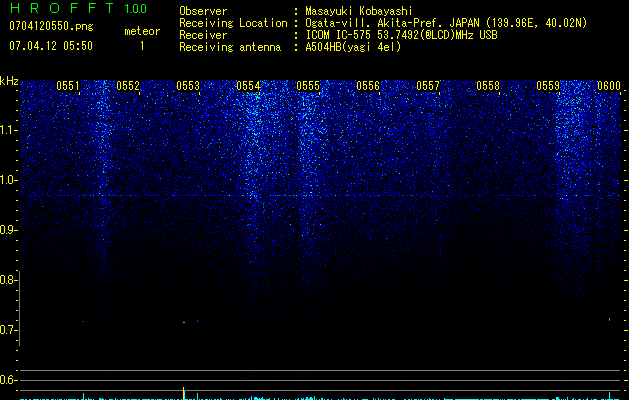Click the 1.1 frequency axis label
The height and width of the screenshot is (400, 629).
(x=8, y=130)
